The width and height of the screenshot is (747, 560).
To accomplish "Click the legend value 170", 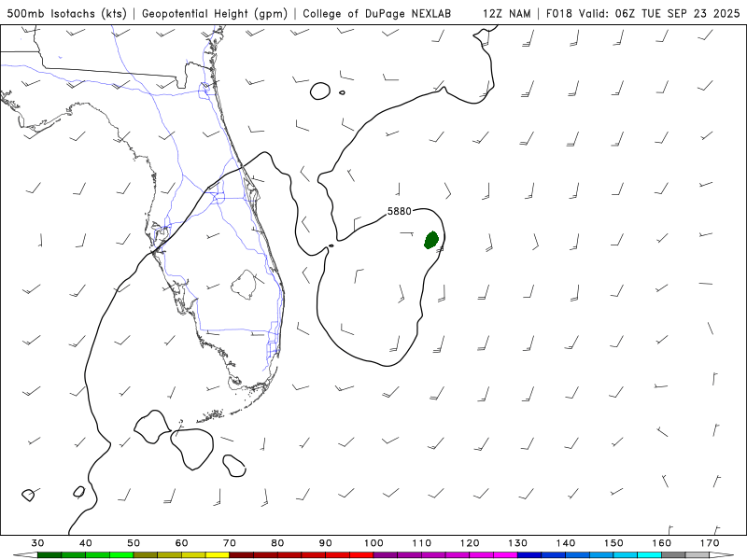I will point(710,543).
